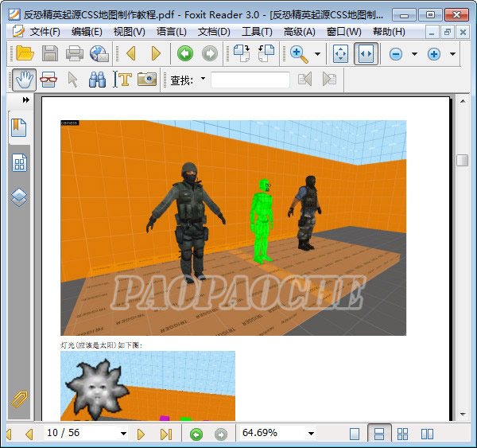Open search with the binoculars icon
This screenshot has width=477, height=448.
click(x=97, y=80)
